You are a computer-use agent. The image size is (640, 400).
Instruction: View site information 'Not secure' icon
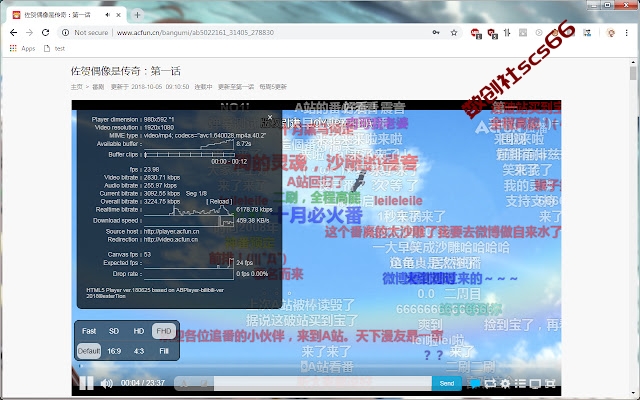(65, 32)
